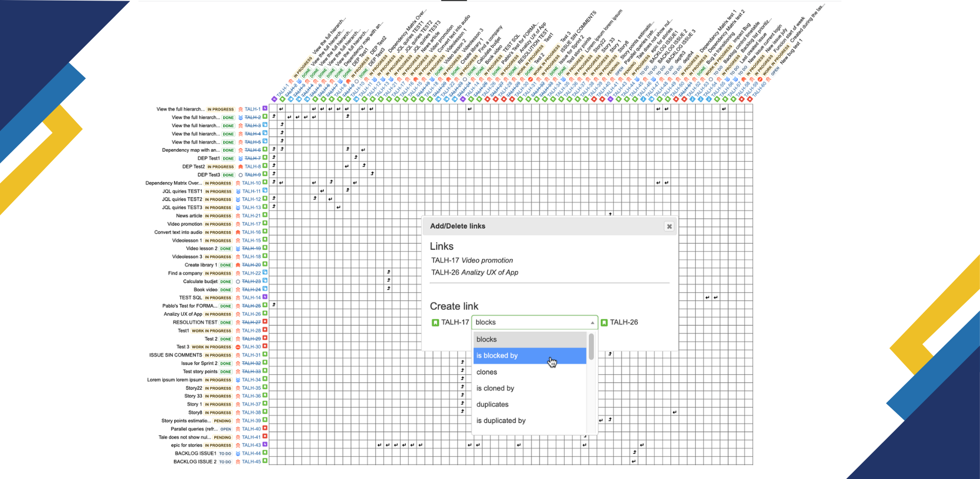Image resolution: width=980 pixels, height=479 pixels.
Task: Select 'clones' link type
Action: 530,372
